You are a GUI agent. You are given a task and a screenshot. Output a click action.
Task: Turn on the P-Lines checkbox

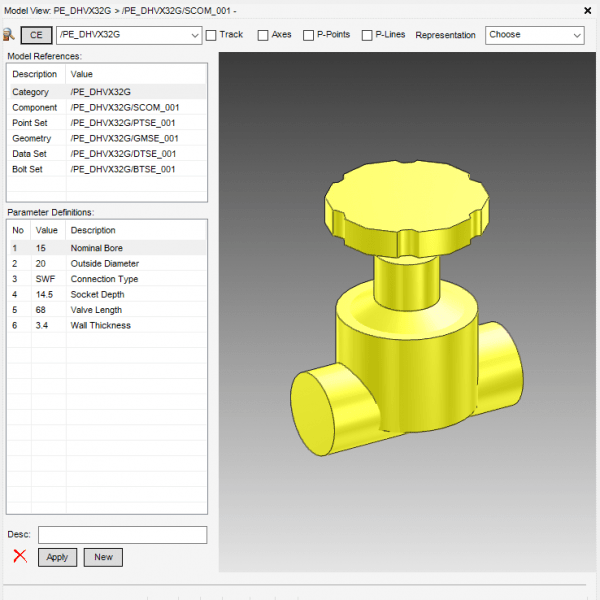tap(367, 35)
